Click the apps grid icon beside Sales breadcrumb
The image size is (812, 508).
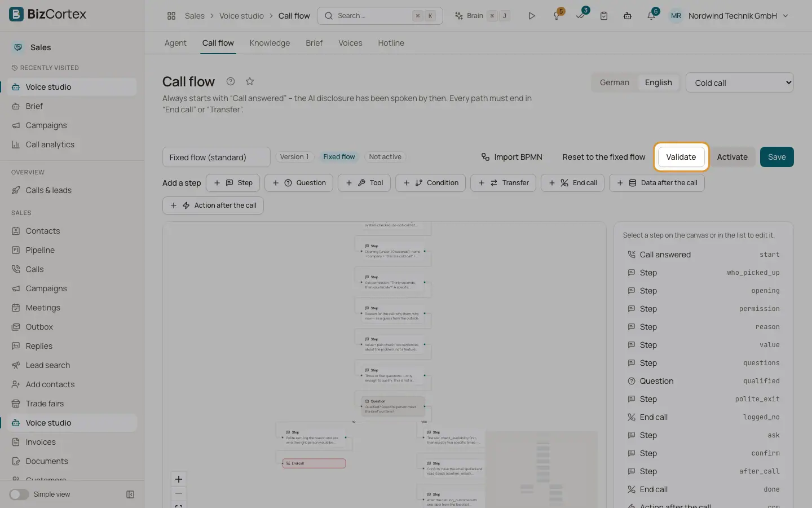(171, 16)
